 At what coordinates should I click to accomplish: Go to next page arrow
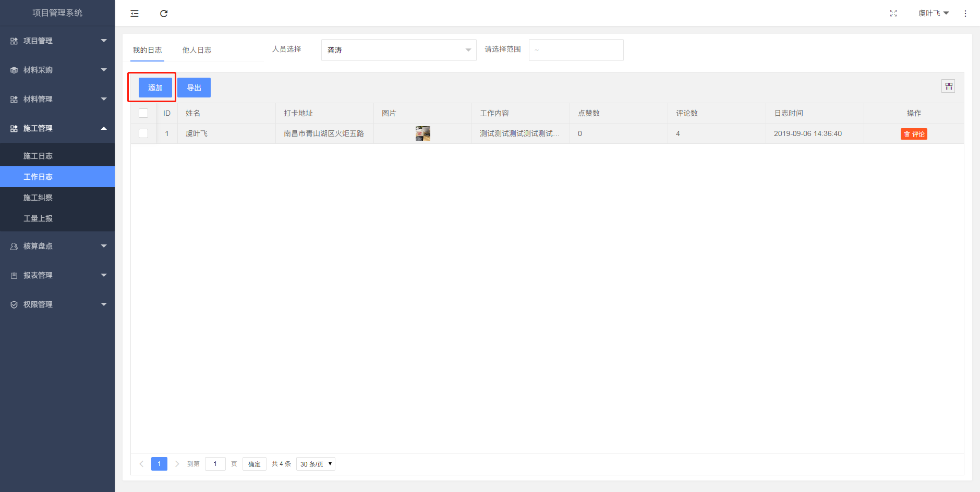tap(177, 464)
